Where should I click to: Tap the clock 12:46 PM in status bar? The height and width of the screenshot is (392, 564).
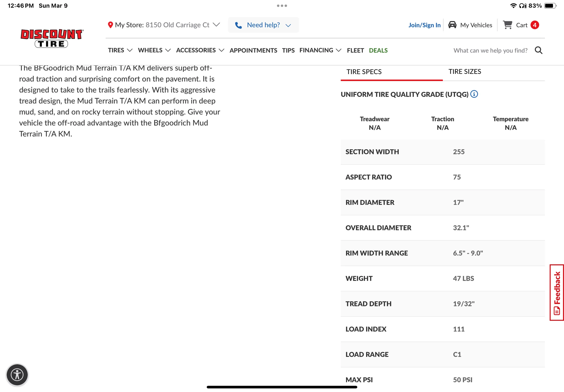click(x=21, y=6)
